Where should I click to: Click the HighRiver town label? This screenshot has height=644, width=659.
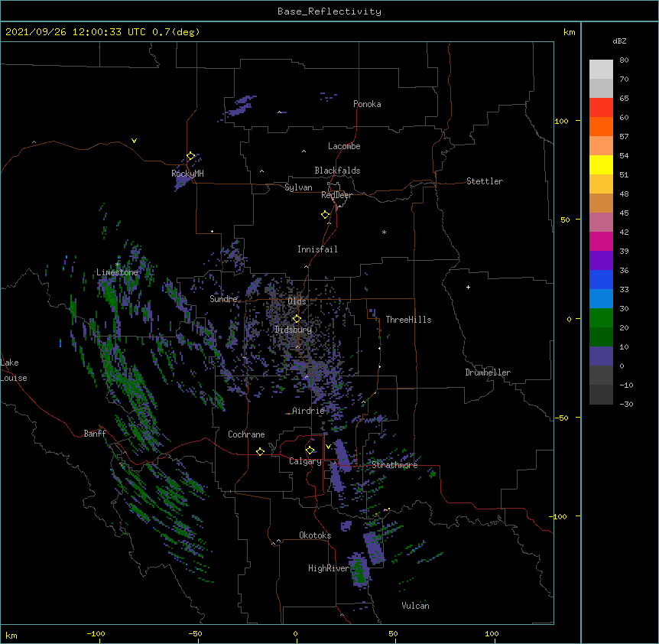(328, 568)
